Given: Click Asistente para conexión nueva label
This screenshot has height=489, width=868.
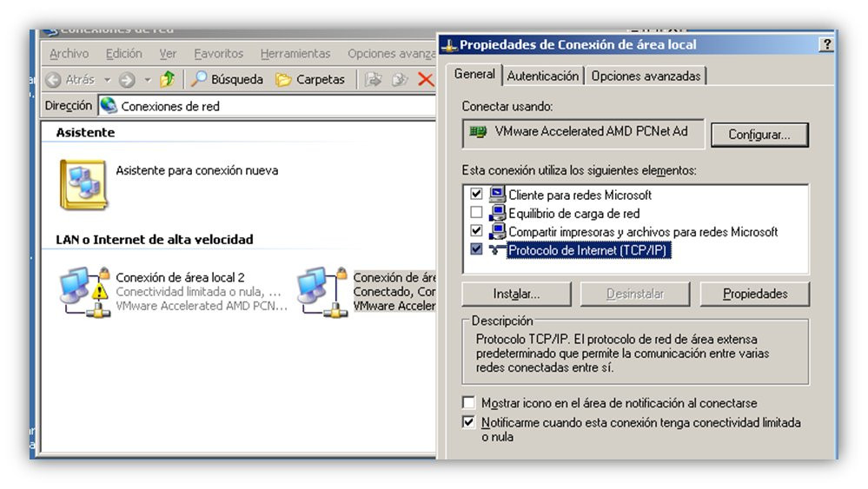Looking at the screenshot, I should coord(196,170).
